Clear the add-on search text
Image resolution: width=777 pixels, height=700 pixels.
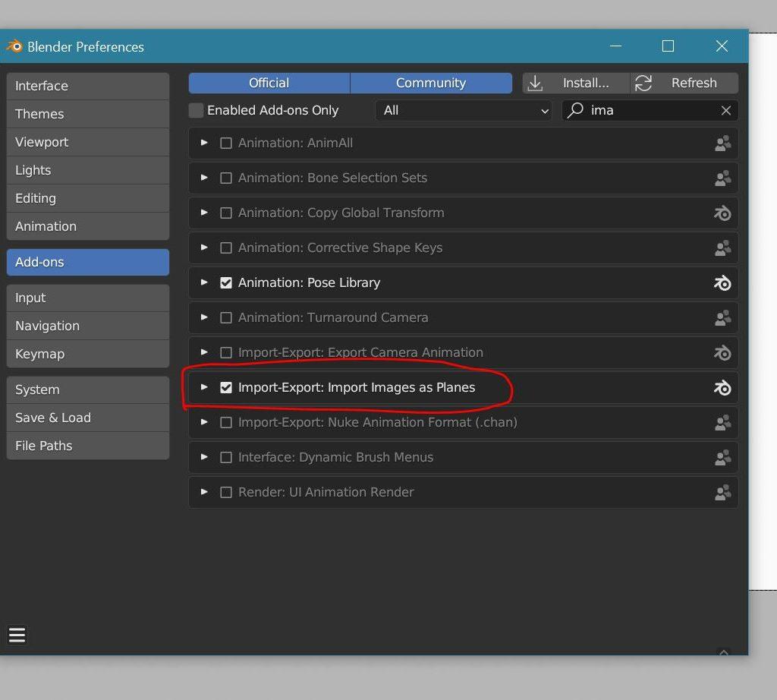tap(726, 111)
